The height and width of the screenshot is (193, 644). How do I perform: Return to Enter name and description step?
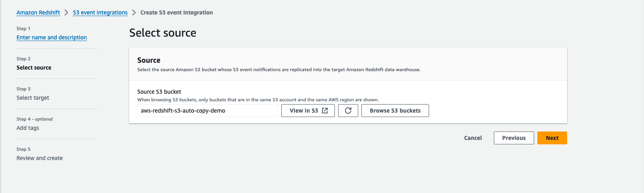click(x=52, y=37)
